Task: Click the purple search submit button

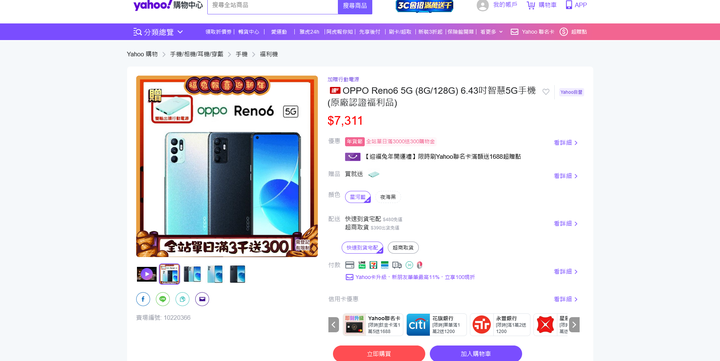Action: click(355, 6)
